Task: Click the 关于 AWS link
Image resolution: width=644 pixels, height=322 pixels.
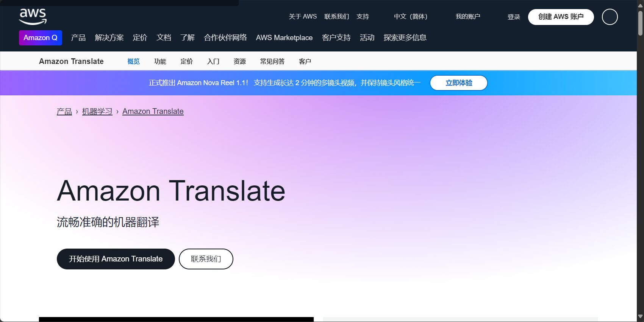Action: 303,17
